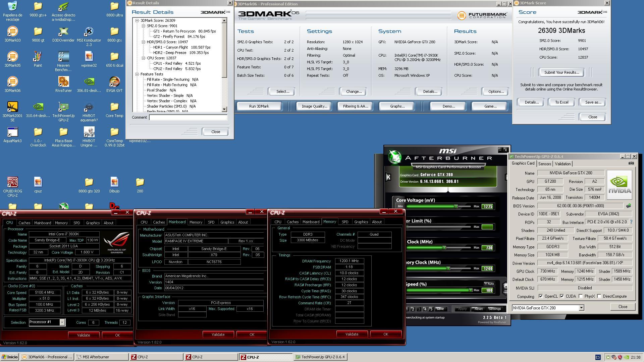
Task: Select Afterburner profile slot 5
Action: [431, 309]
